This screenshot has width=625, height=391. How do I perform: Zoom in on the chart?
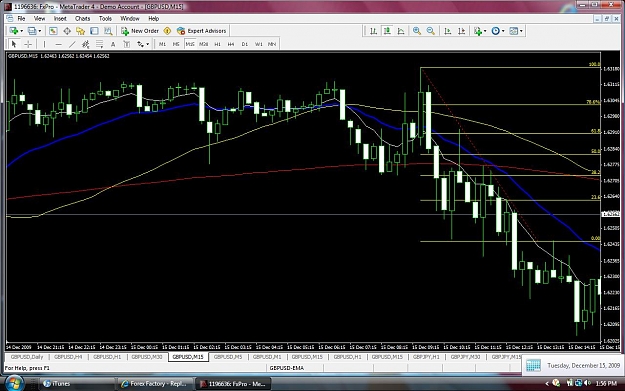click(417, 31)
